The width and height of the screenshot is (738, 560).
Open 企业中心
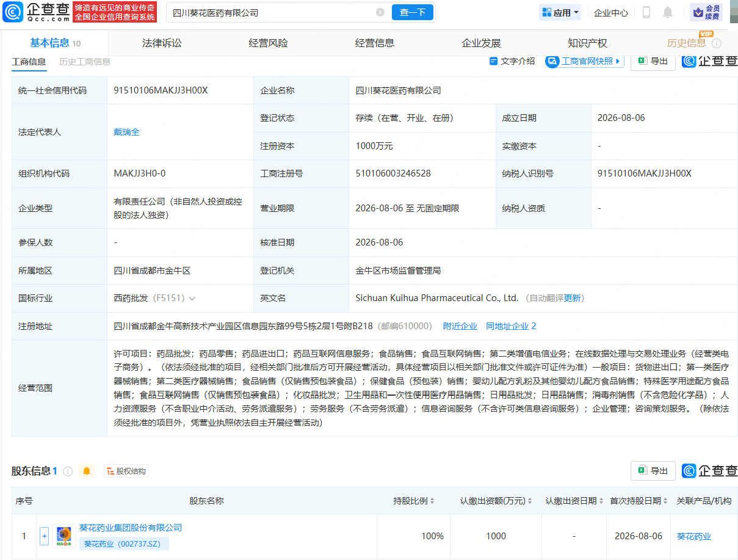click(611, 12)
